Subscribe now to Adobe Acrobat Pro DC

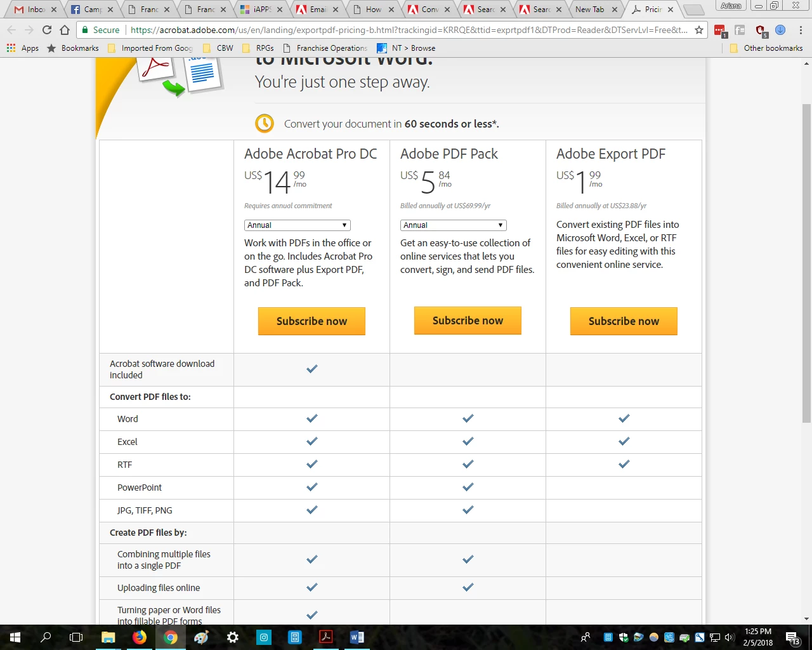pos(311,321)
